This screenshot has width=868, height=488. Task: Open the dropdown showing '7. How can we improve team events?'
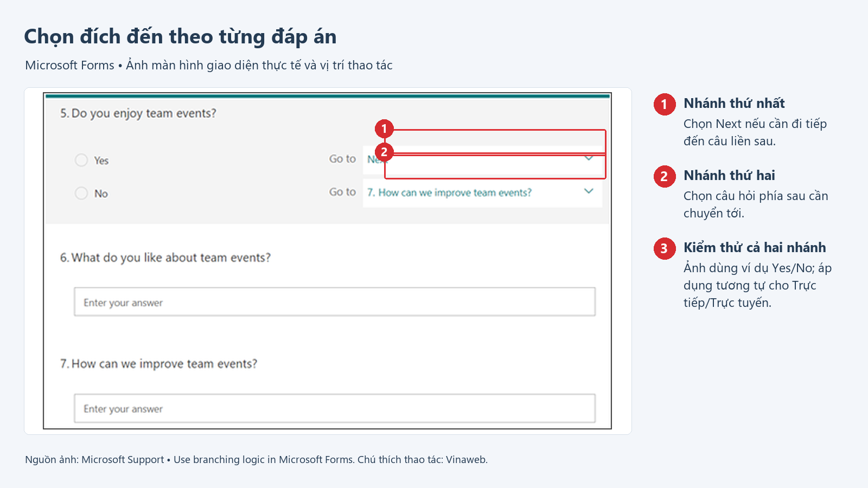pos(482,192)
